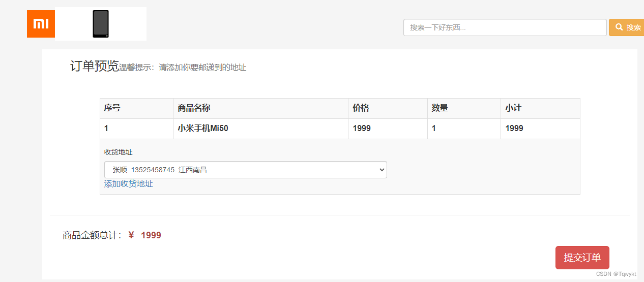Open the 收货地址 address dropdown
This screenshot has height=282, width=644.
246,170
